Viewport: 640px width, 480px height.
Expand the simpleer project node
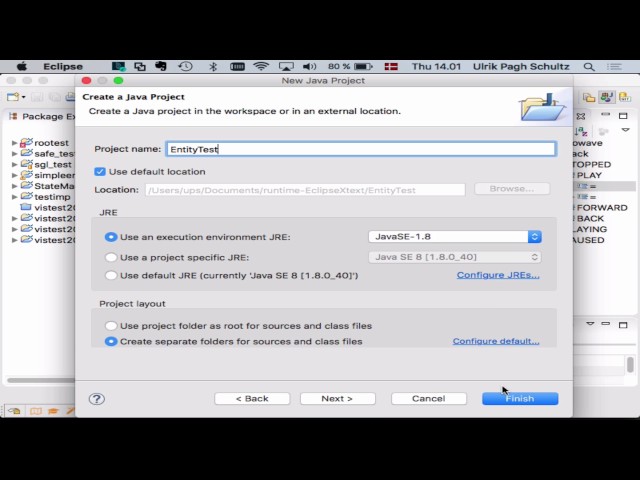[14, 175]
